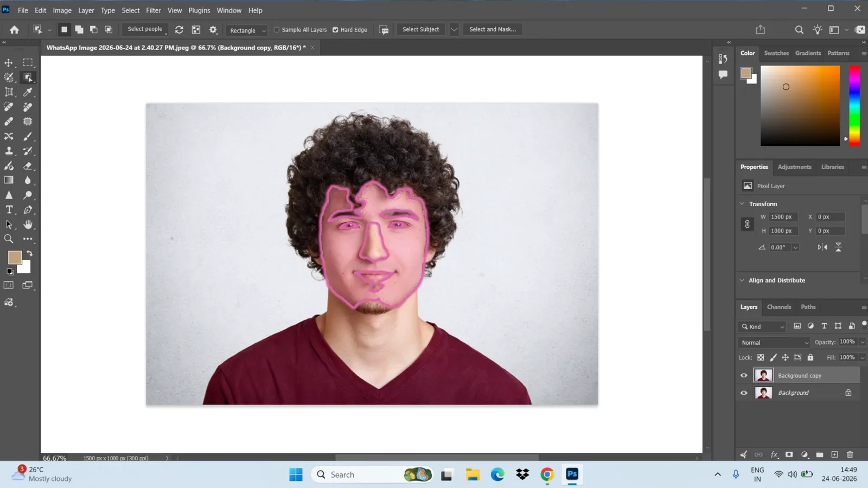Image resolution: width=868 pixels, height=488 pixels.
Task: Click the refresh object finder icon
Action: [179, 30]
